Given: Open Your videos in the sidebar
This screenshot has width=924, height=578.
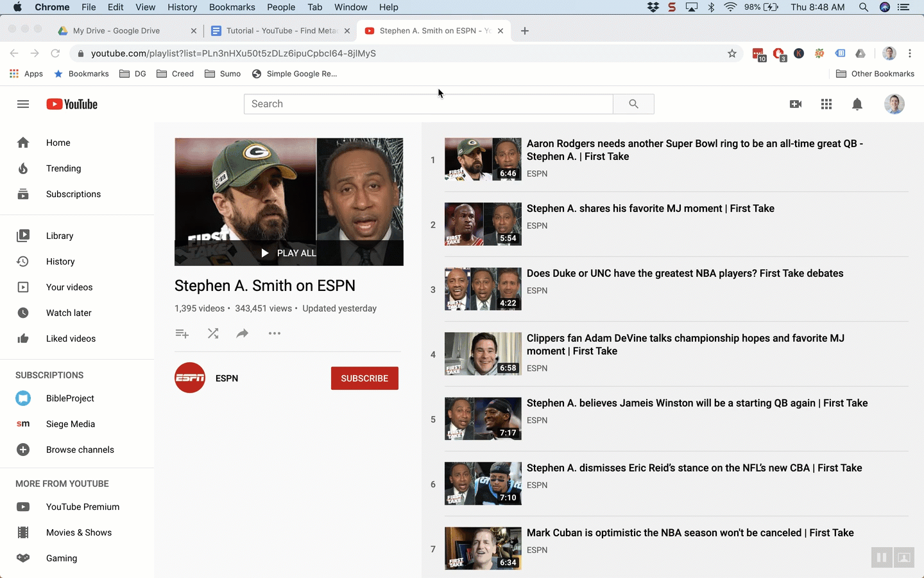Looking at the screenshot, I should pos(77,287).
